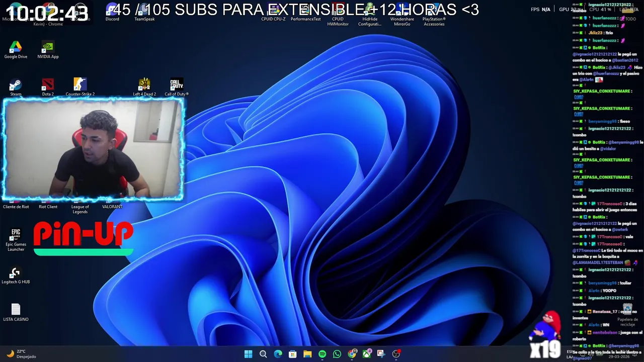Screen dimensions: 644x362
Task: Open WhatsApp from the taskbar
Action: click(x=337, y=354)
